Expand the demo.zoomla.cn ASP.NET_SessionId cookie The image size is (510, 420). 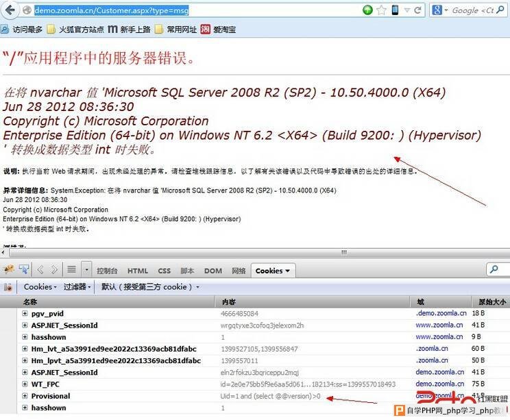pos(25,372)
